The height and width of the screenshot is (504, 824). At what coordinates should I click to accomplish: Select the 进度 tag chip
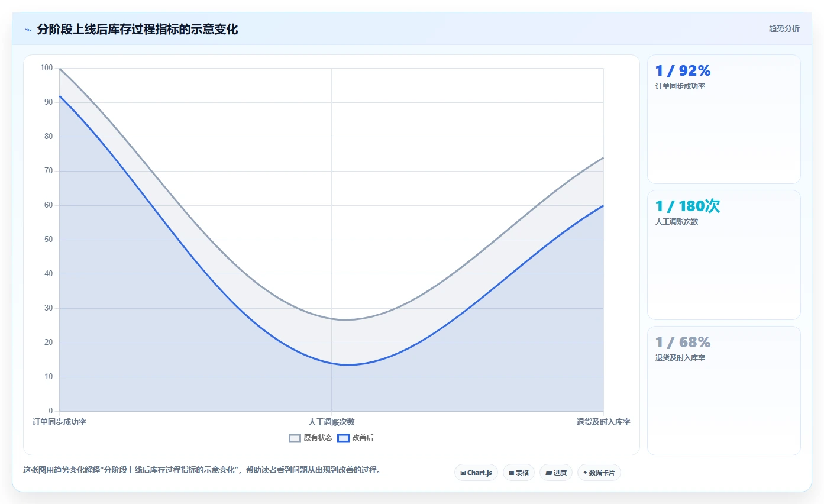[556, 473]
